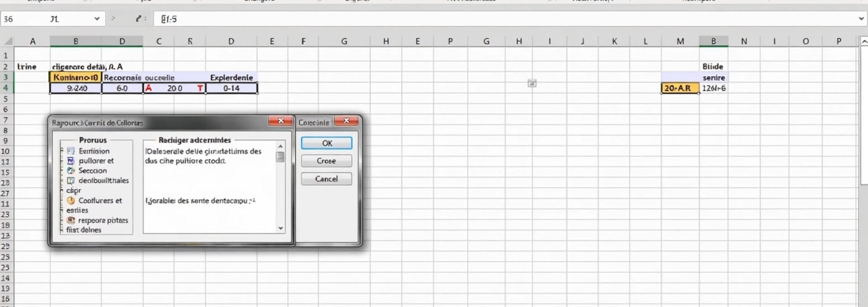Select the cell containing 0-14
Screen dimensions: 868x307
231,88
